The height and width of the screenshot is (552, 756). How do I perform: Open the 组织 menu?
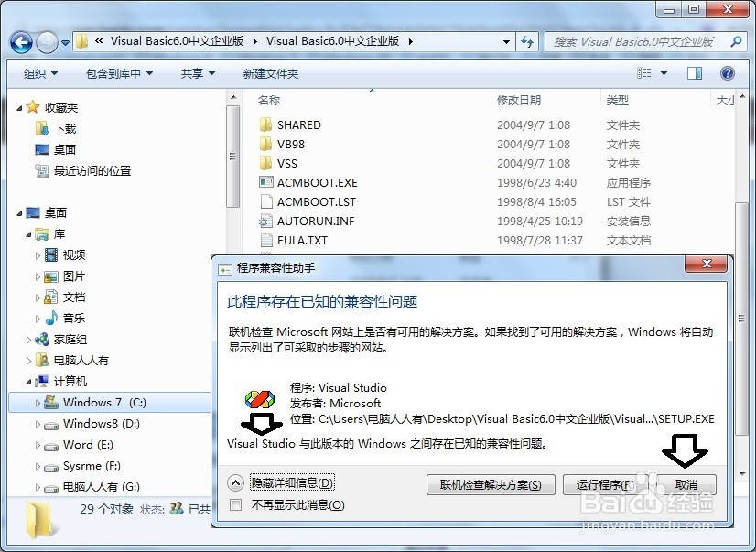pyautogui.click(x=40, y=74)
